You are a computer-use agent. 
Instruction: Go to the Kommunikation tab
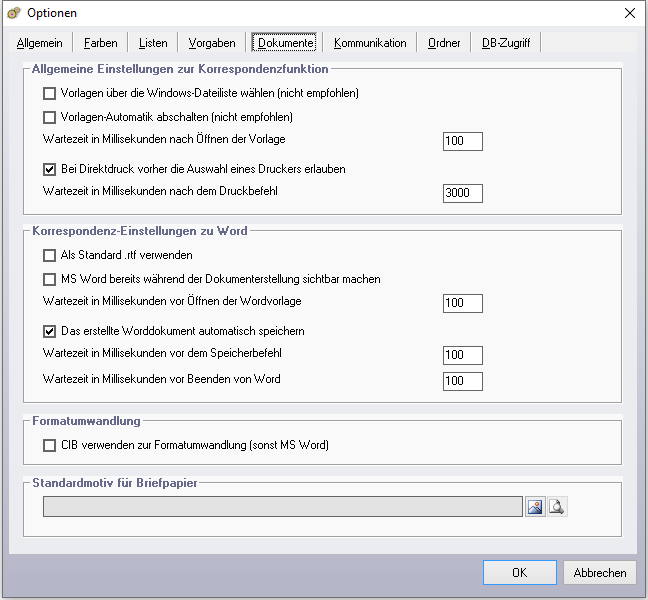(370, 43)
